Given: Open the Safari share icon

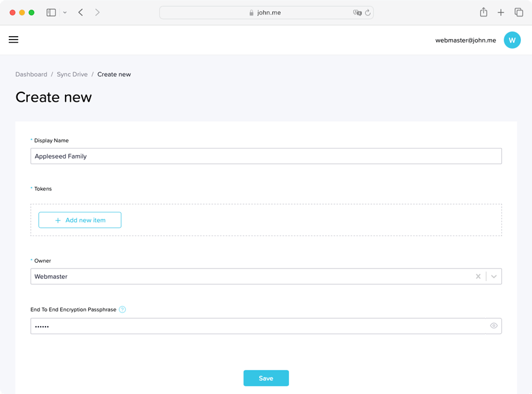Looking at the screenshot, I should click(484, 12).
